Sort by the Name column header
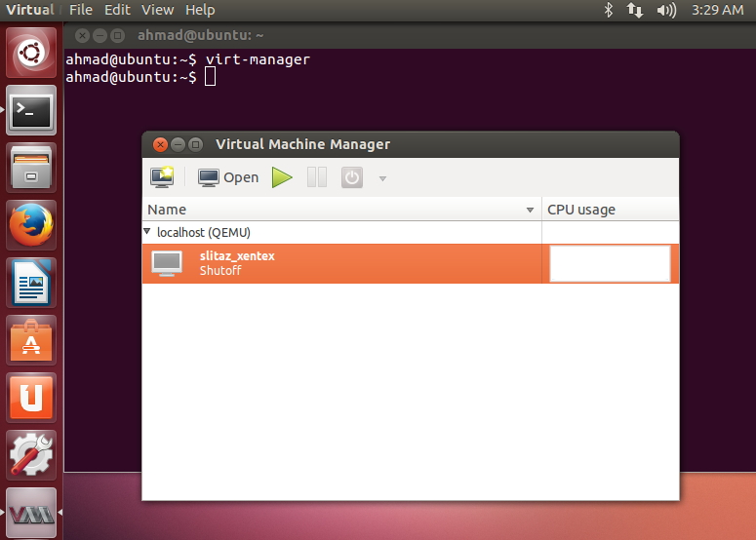Image resolution: width=756 pixels, height=540 pixels. [x=332, y=210]
